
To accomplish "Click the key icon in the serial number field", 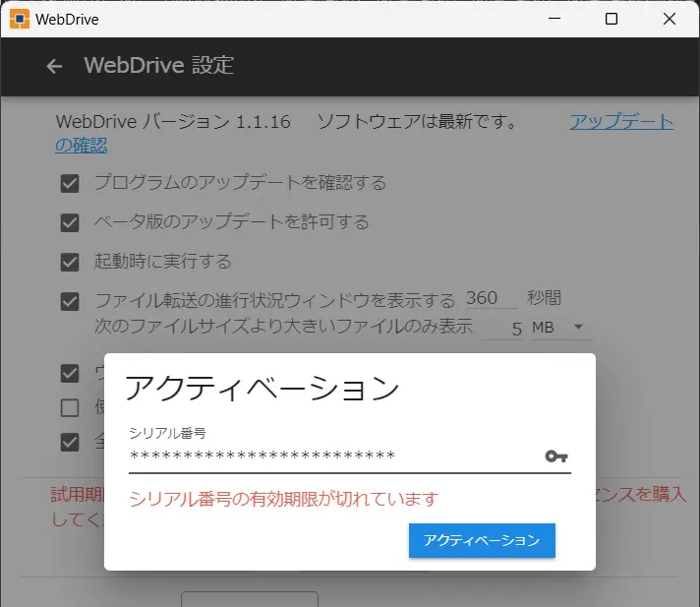I will (555, 456).
